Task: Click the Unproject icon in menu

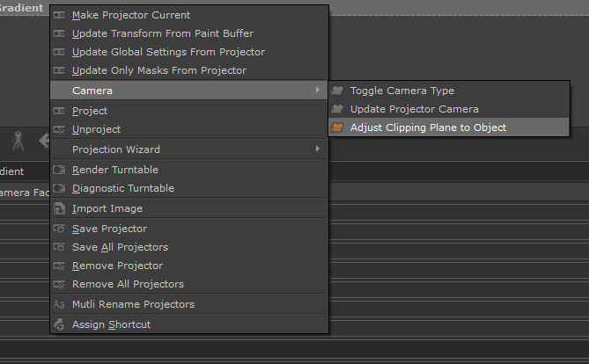Action: point(59,129)
